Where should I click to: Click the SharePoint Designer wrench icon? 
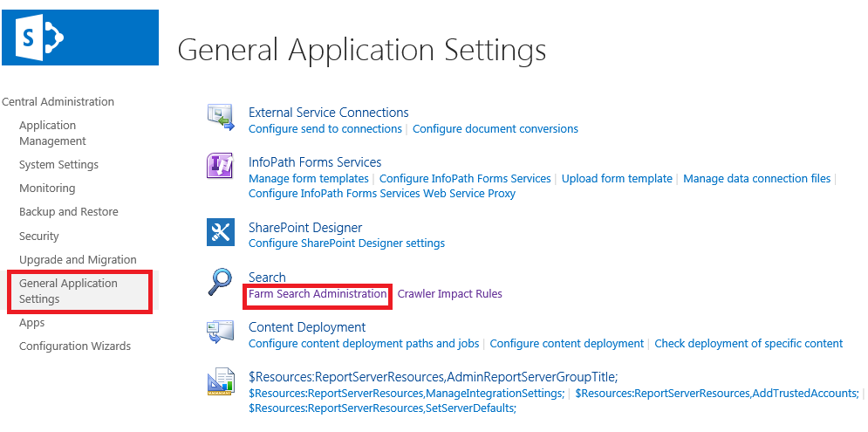(221, 231)
